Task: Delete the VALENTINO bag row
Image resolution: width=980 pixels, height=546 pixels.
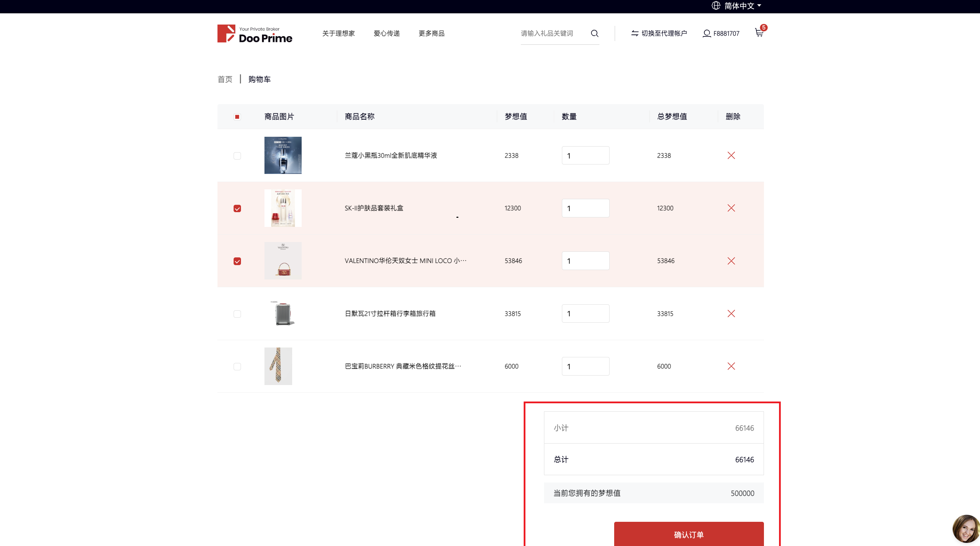Action: click(x=731, y=261)
